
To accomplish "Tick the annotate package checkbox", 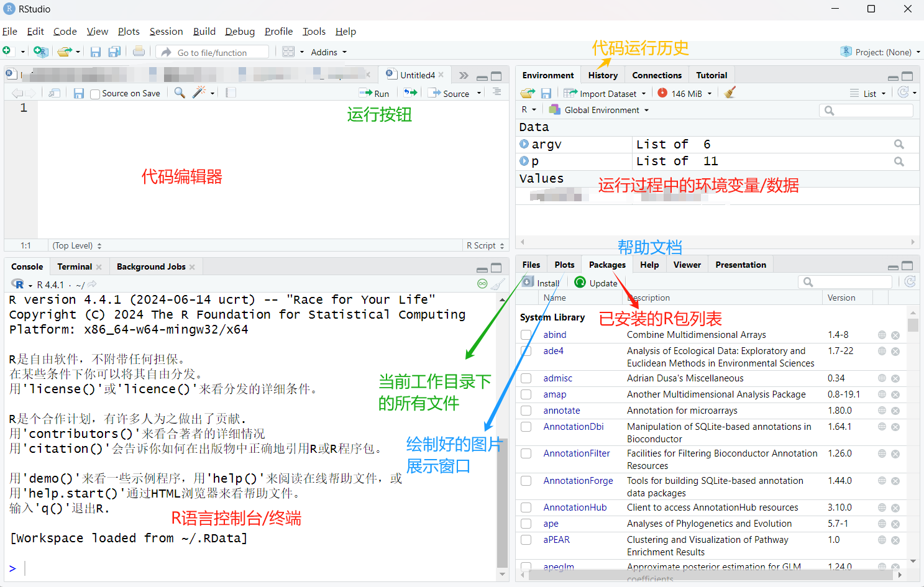I will tap(526, 411).
